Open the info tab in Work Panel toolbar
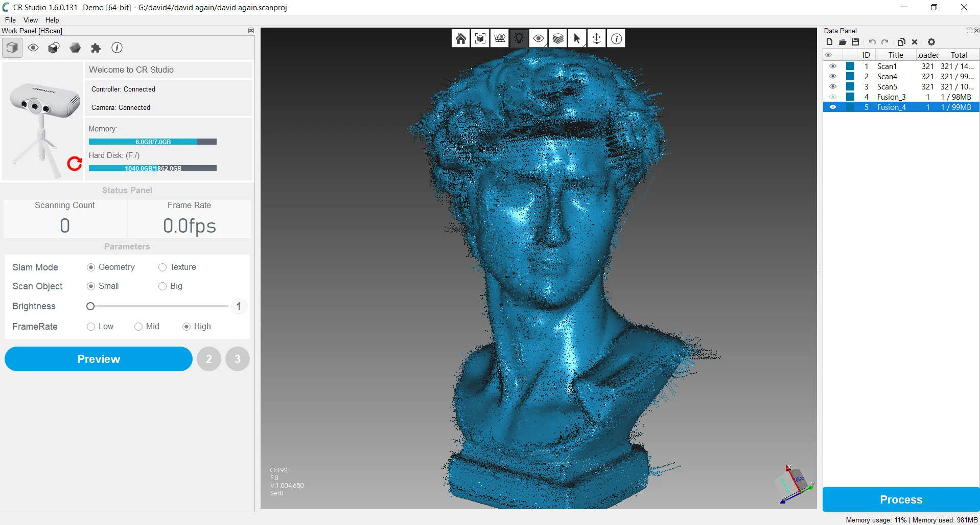Image resolution: width=980 pixels, height=525 pixels. tap(117, 48)
